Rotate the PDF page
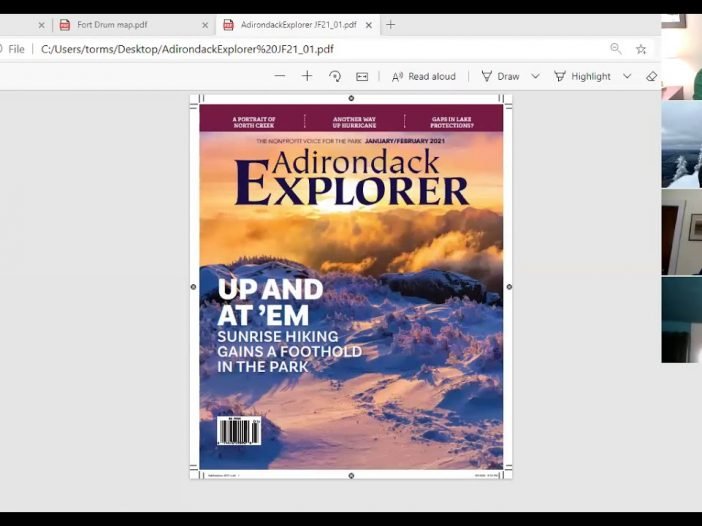The image size is (702, 526). coord(335,77)
